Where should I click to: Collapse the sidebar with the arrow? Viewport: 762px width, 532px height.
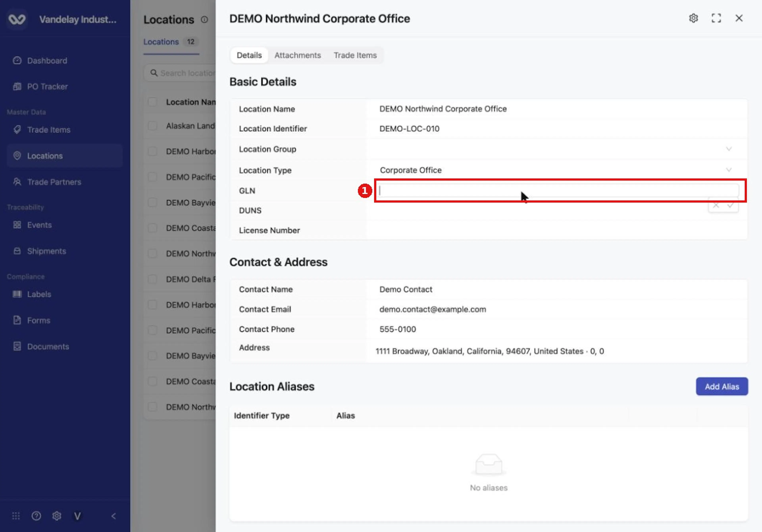click(x=114, y=516)
